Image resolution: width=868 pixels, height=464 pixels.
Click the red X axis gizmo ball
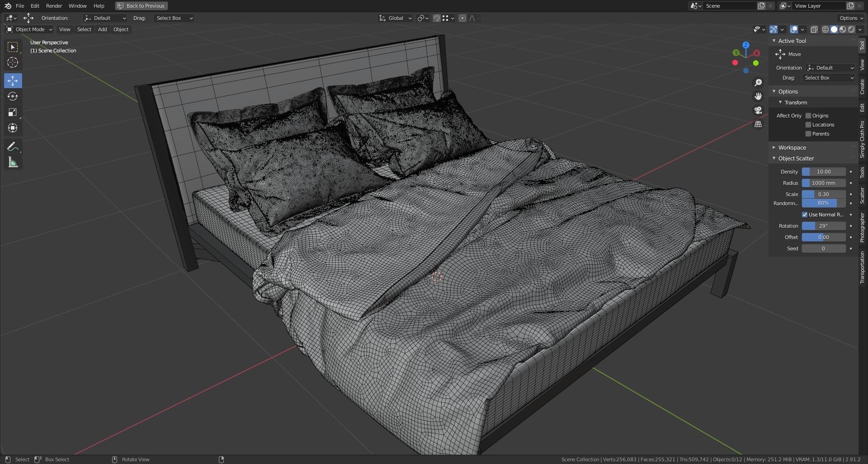(757, 53)
